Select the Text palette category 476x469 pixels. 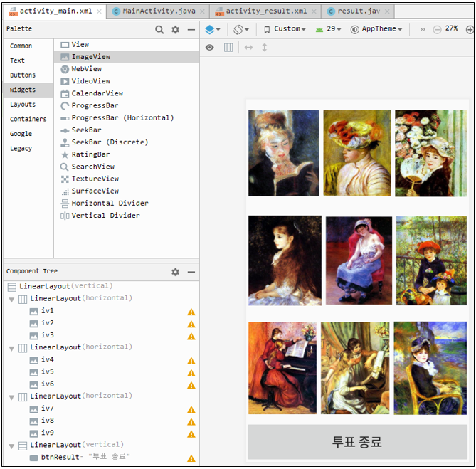pyautogui.click(x=17, y=60)
